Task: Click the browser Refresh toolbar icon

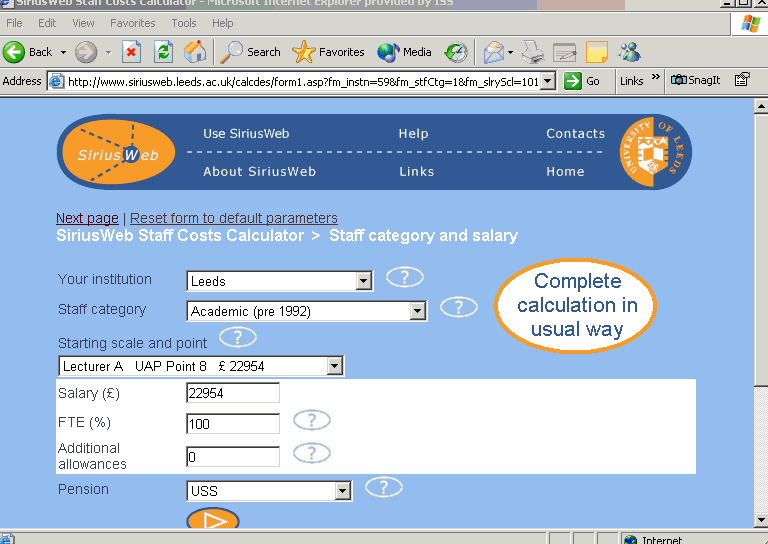Action: tap(163, 52)
